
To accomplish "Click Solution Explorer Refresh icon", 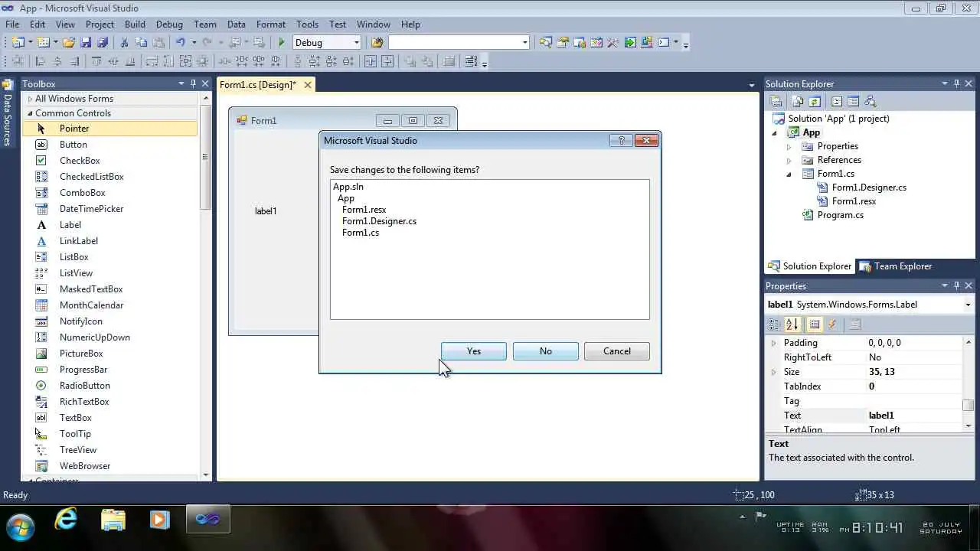I will [815, 101].
